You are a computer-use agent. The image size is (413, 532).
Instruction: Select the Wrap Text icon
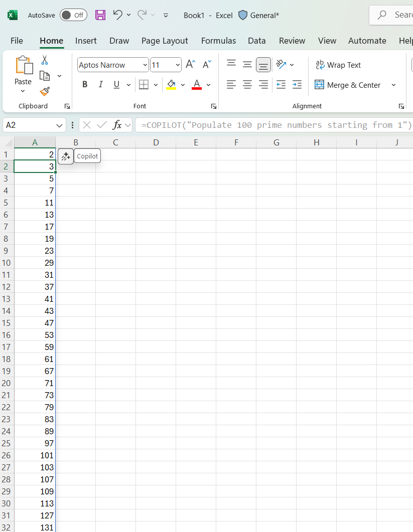[320, 65]
